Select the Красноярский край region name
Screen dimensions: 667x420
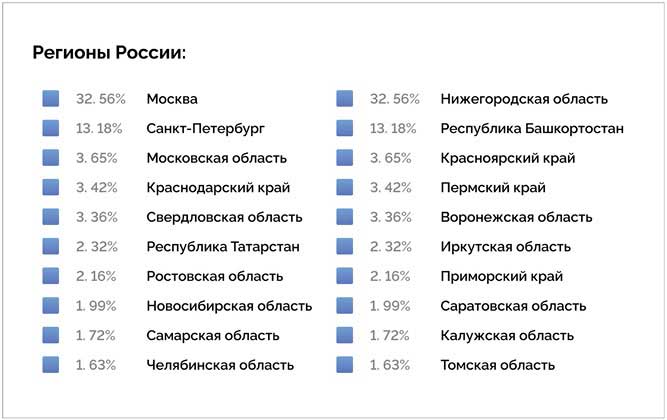tap(507, 158)
